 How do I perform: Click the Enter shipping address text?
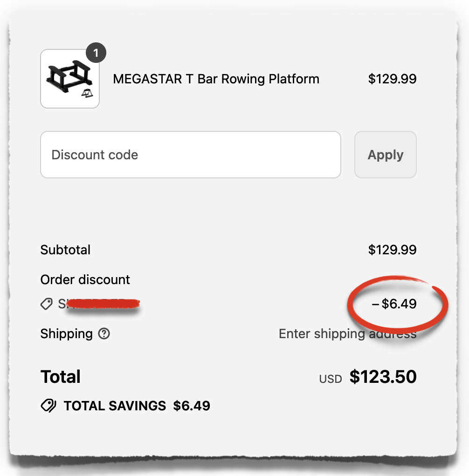(x=347, y=334)
